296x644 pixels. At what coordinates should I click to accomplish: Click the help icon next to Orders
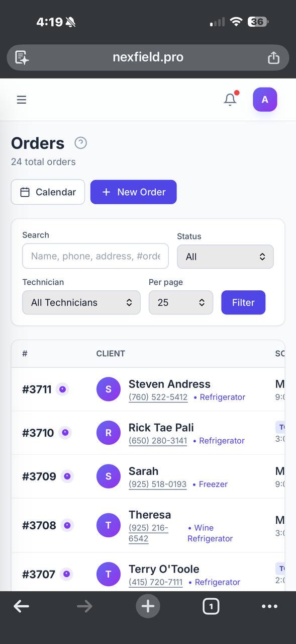pyautogui.click(x=80, y=143)
